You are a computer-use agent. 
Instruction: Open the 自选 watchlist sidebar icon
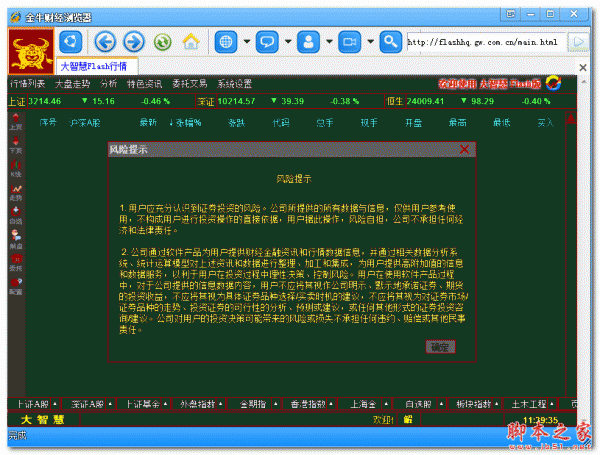16,216
